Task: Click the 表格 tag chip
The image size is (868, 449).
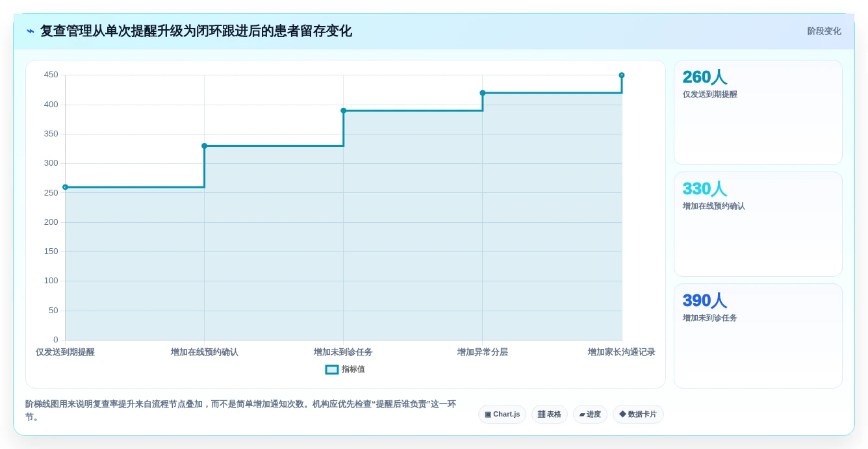Action: [550, 415]
